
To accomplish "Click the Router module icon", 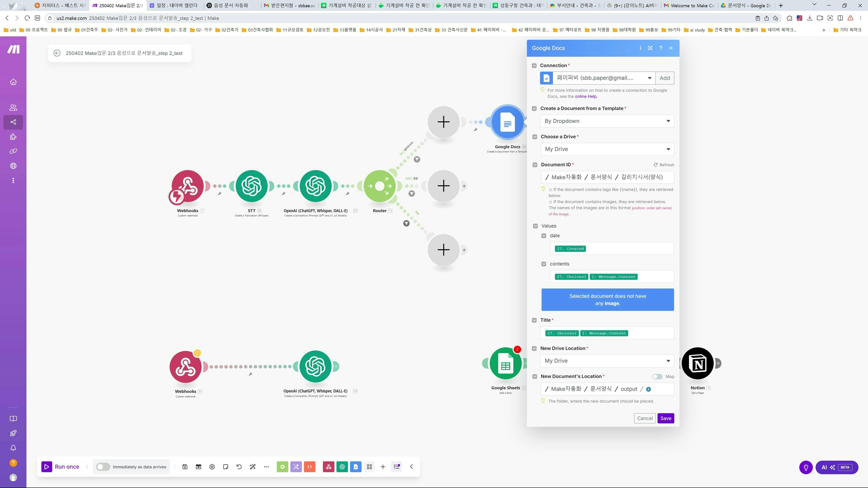I will pos(380,186).
